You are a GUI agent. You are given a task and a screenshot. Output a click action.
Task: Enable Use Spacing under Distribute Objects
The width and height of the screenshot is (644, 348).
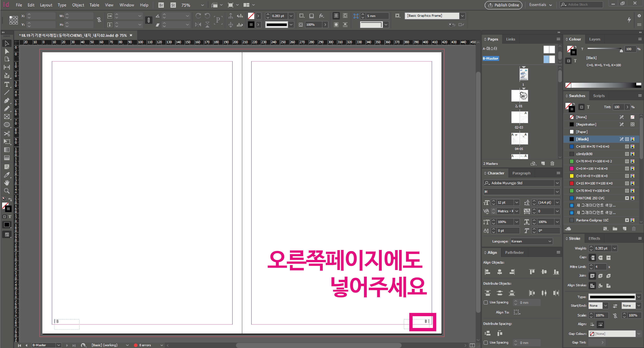pos(486,302)
